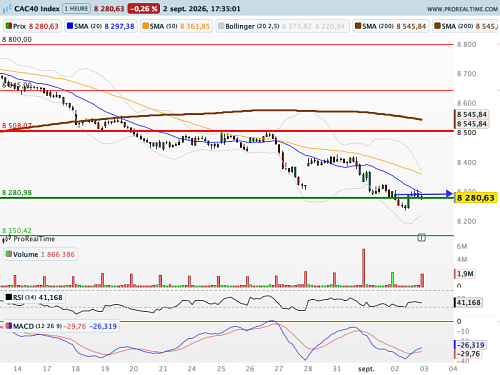Click the Bollinger grey indicator swatch
This screenshot has width=500, height=375.
[x=221, y=26]
